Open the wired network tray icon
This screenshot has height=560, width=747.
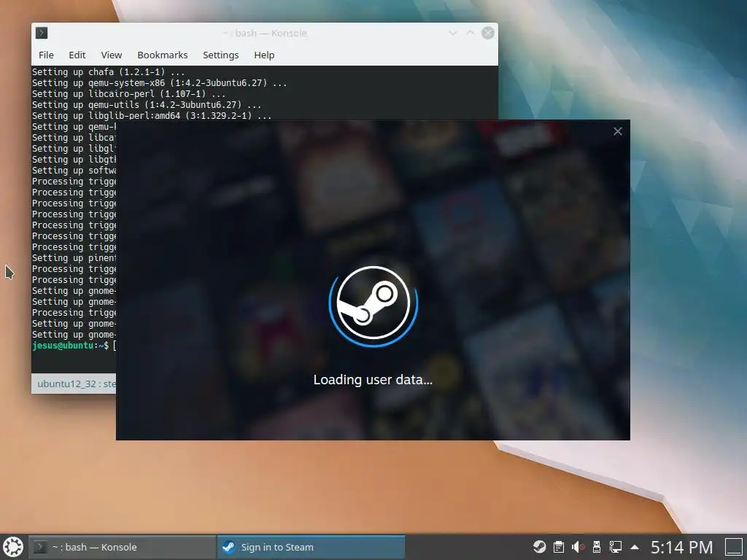[616, 547]
